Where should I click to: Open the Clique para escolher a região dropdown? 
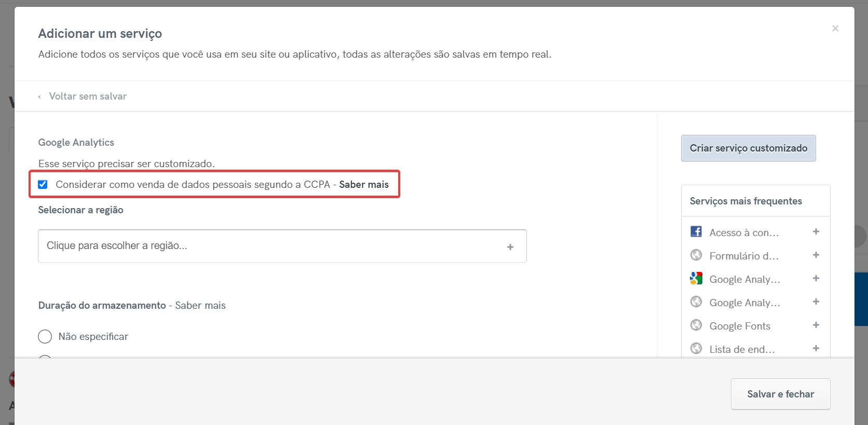point(270,246)
